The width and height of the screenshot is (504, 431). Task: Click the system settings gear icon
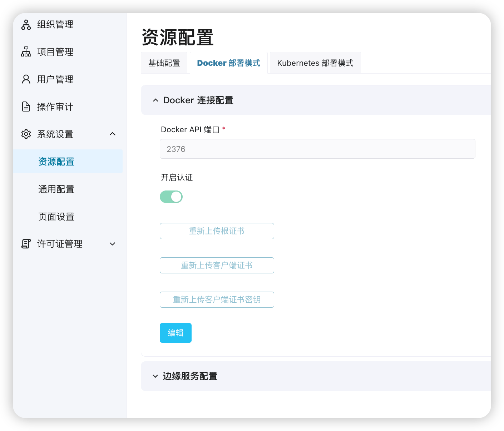coord(26,134)
